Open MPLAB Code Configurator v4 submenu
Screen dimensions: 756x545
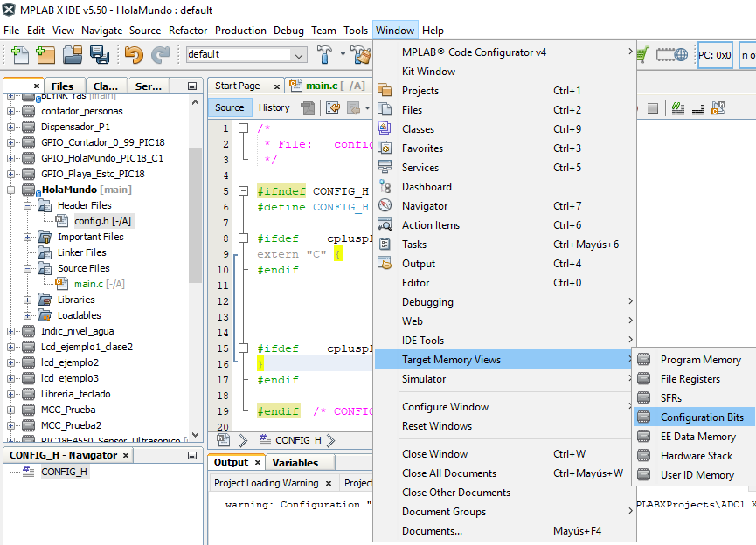pyautogui.click(x=505, y=52)
